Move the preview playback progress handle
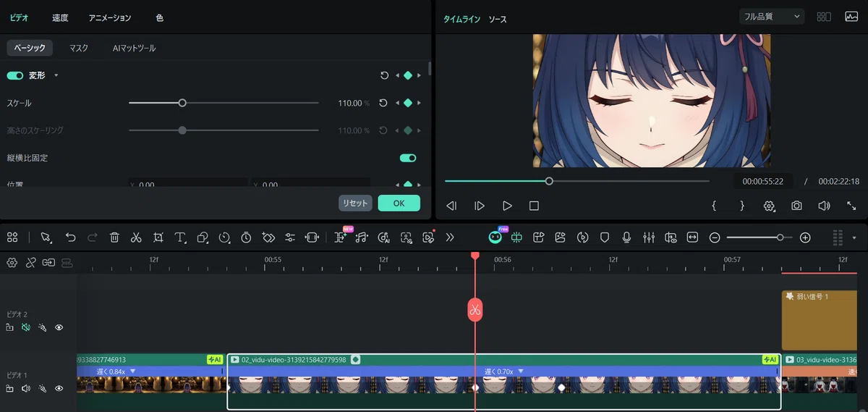The height and width of the screenshot is (412, 868). tap(549, 181)
